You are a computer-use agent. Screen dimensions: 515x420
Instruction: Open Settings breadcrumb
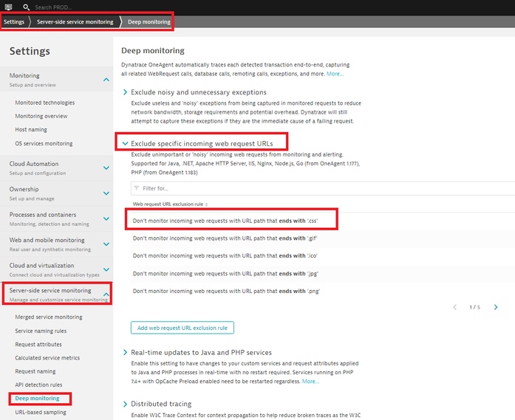pos(13,22)
